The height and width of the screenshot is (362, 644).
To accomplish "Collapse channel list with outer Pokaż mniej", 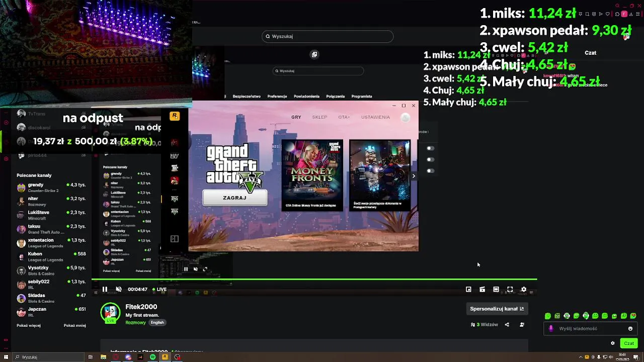I will (x=75, y=325).
